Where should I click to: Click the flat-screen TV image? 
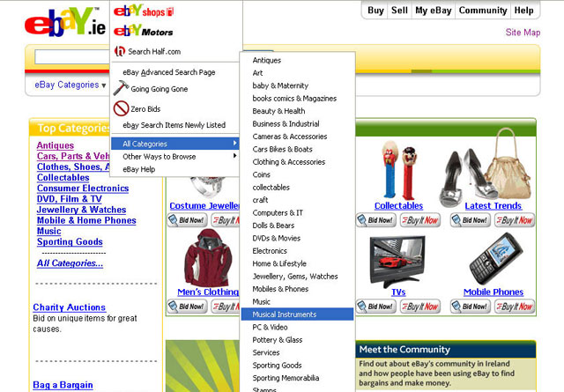pos(397,262)
